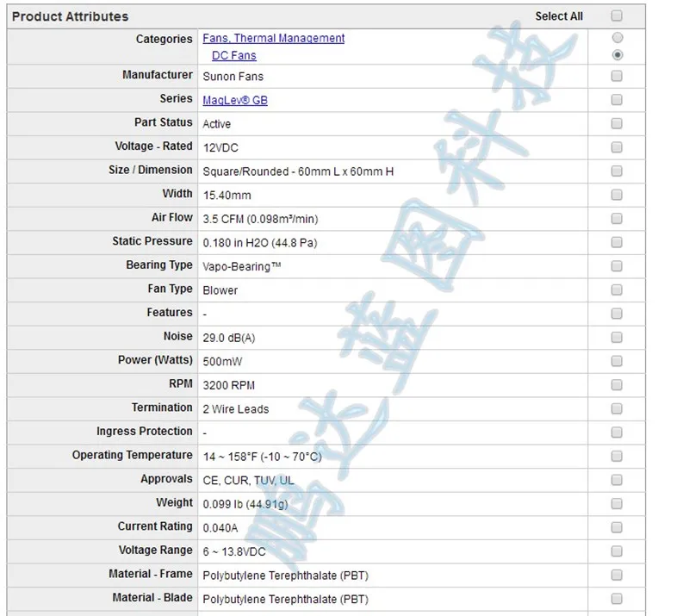Image resolution: width=689 pixels, height=616 pixels.
Task: Enable the Fan Type Blower checkbox
Action: (x=617, y=289)
